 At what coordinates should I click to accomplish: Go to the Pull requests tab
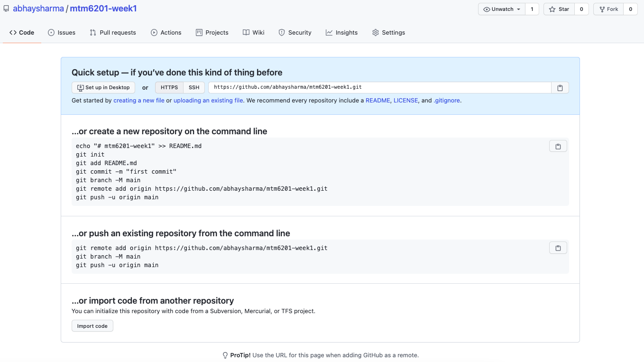coord(113,33)
